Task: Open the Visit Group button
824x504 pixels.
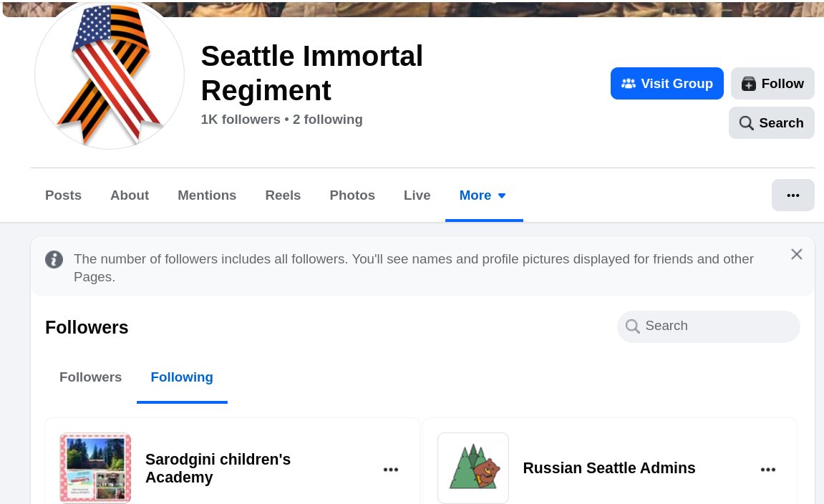Action: (667, 84)
